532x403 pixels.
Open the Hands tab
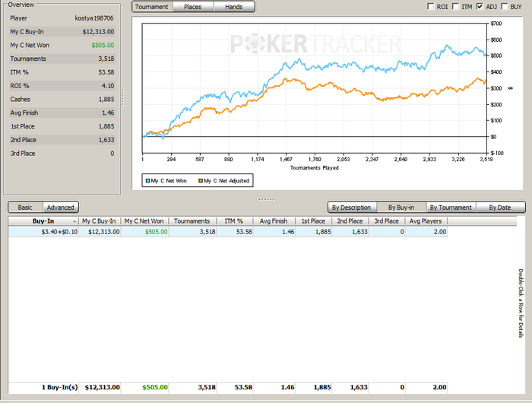point(234,7)
